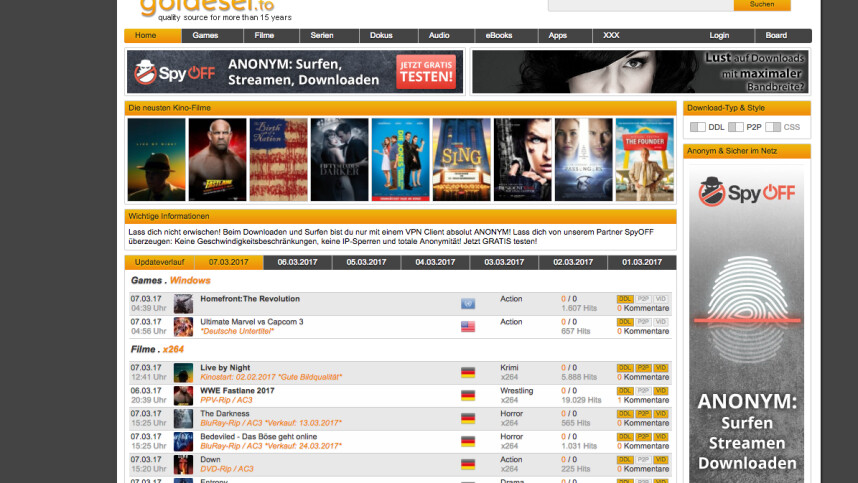858x483 pixels.
Task: Open the Board link
Action: pyautogui.click(x=776, y=36)
